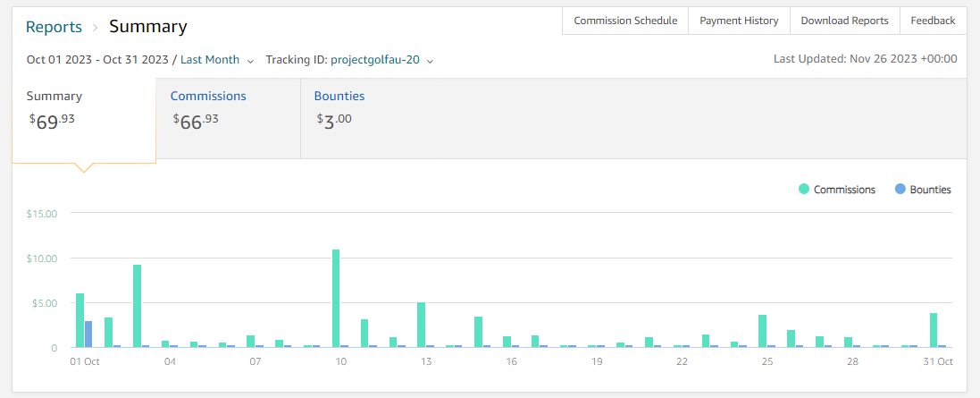The image size is (980, 398).
Task: Click the Commissions legend green dot
Action: coord(804,189)
